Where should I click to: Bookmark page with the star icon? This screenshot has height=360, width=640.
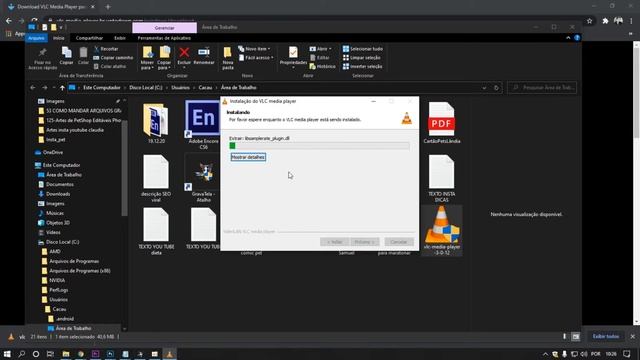click(589, 21)
